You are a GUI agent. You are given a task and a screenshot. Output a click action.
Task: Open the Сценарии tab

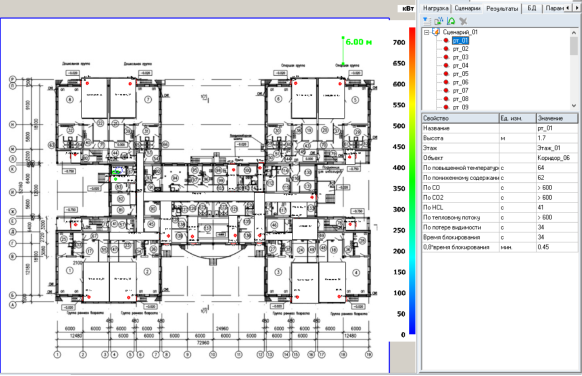[x=467, y=8]
